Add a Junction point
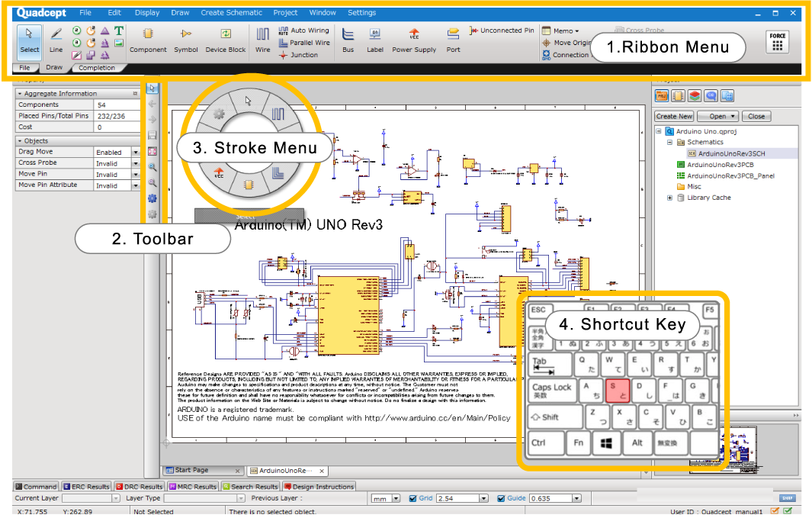 pos(298,55)
